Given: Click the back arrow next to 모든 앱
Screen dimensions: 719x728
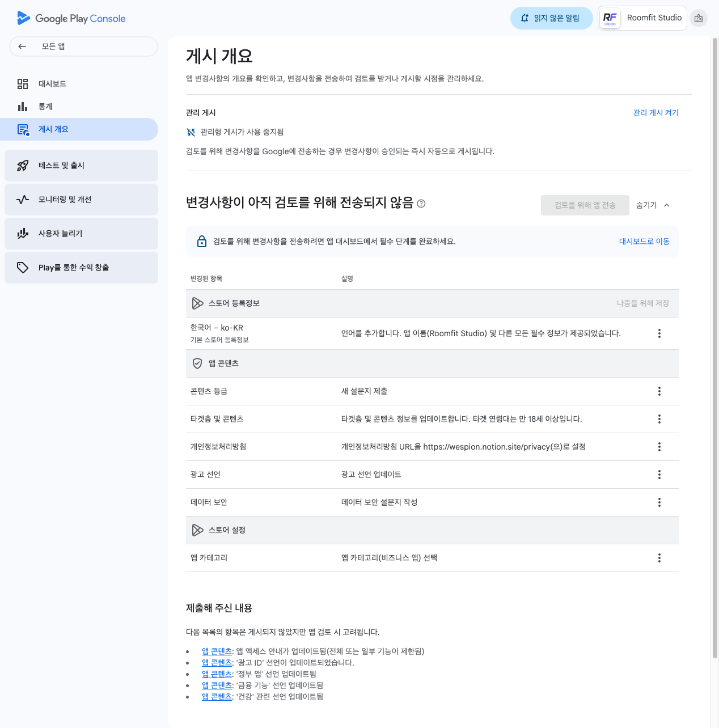Looking at the screenshot, I should (x=22, y=46).
